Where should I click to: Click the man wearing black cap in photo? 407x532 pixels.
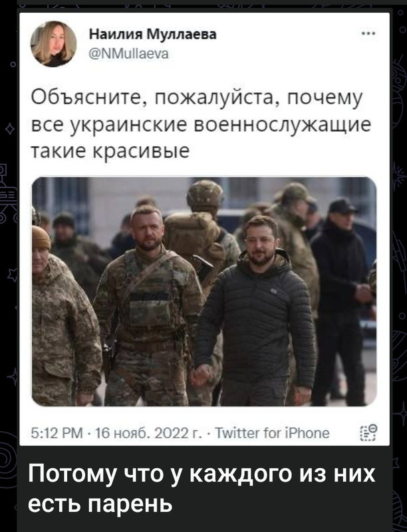click(x=341, y=302)
